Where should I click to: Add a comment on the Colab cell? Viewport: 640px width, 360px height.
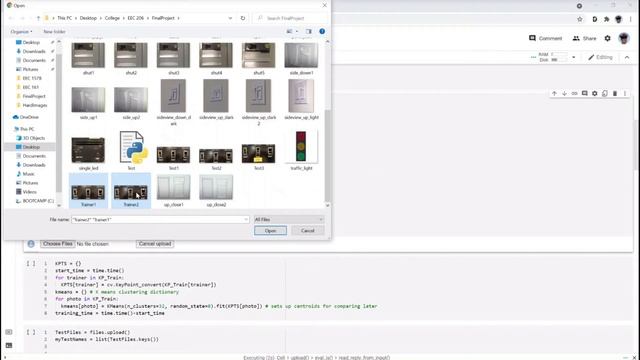584,93
